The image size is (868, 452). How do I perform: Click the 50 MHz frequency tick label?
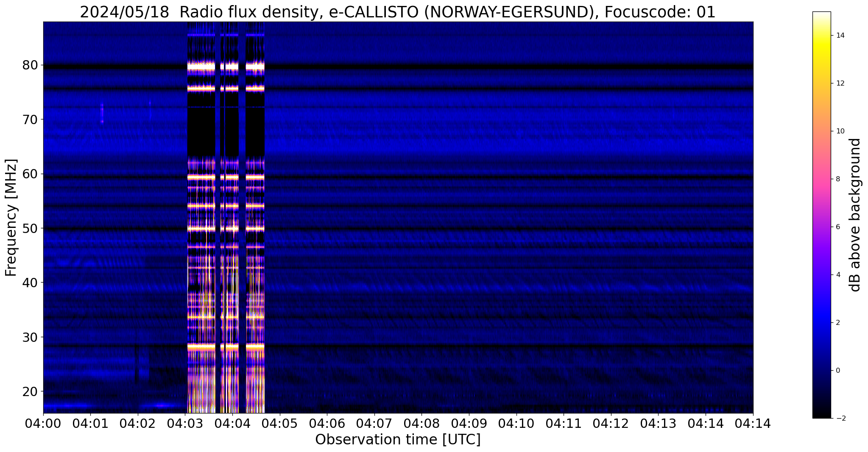click(30, 228)
